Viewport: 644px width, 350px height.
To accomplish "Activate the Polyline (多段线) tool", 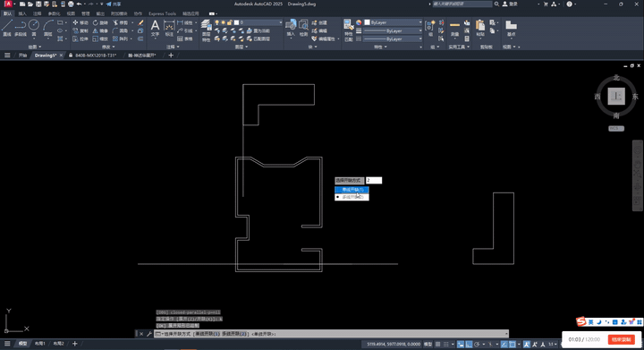I will pyautogui.click(x=20, y=28).
